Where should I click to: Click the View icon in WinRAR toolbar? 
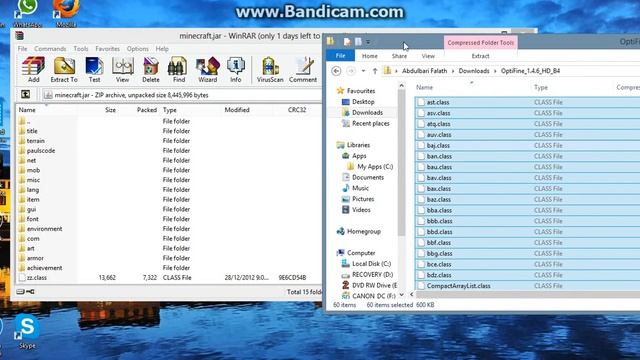pos(122,69)
